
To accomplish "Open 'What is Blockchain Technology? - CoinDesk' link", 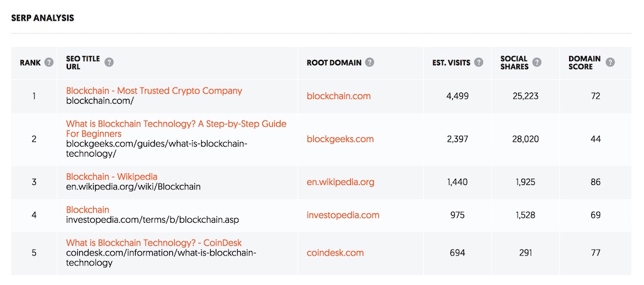I will tap(154, 243).
